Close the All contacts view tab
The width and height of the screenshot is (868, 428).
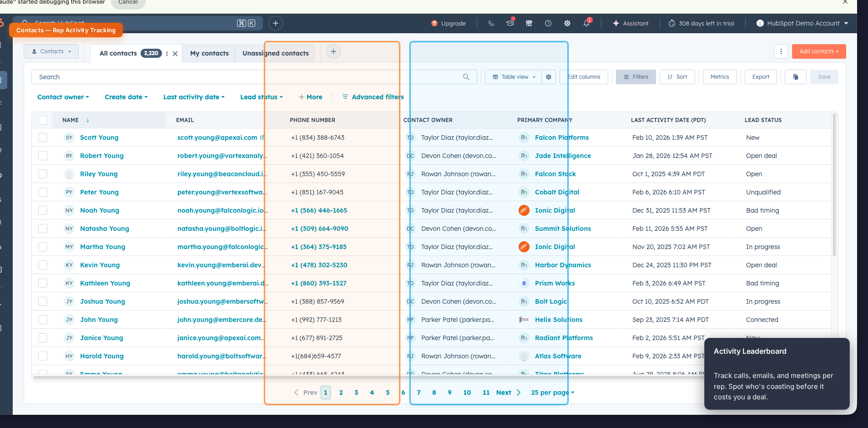(x=175, y=54)
